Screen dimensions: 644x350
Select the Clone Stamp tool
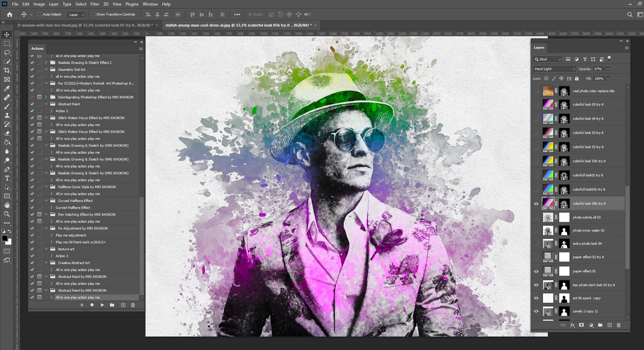[x=7, y=115]
